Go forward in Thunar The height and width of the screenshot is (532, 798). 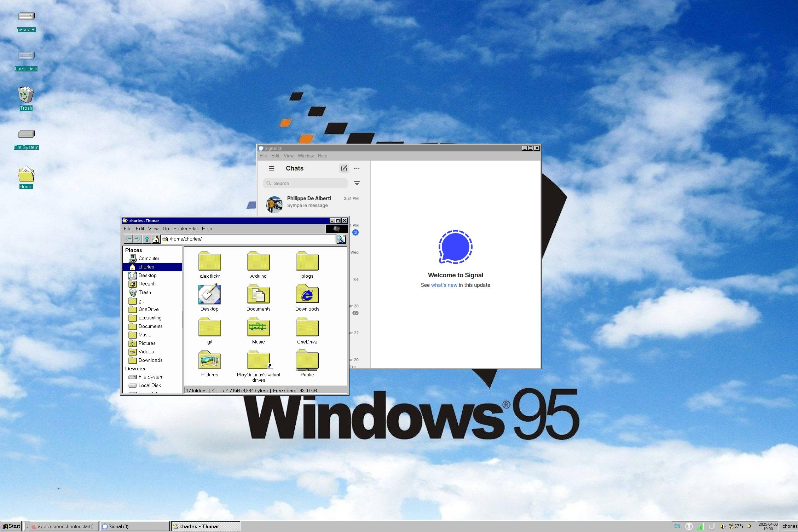137,239
